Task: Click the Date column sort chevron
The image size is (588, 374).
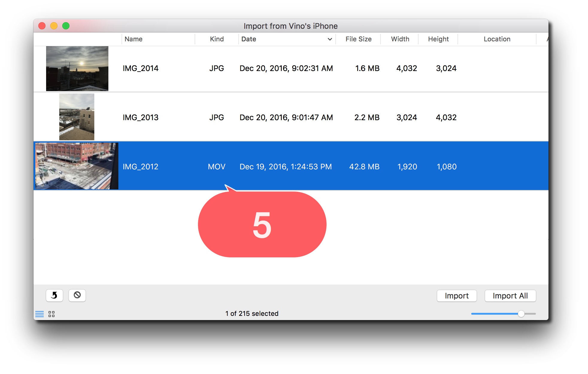Action: point(330,39)
